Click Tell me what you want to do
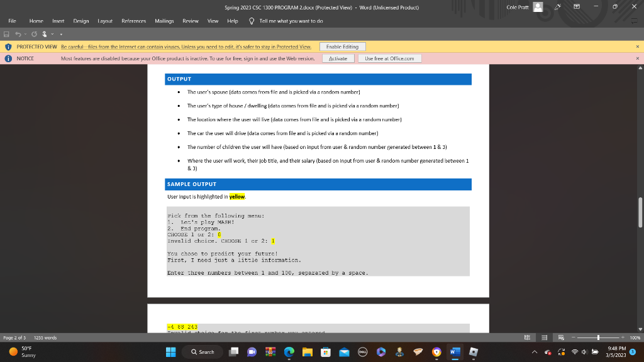 291,21
